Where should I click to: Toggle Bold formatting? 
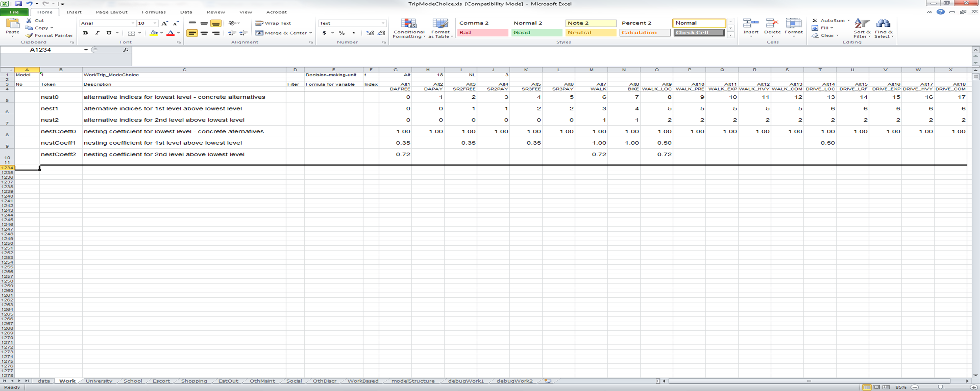point(86,33)
